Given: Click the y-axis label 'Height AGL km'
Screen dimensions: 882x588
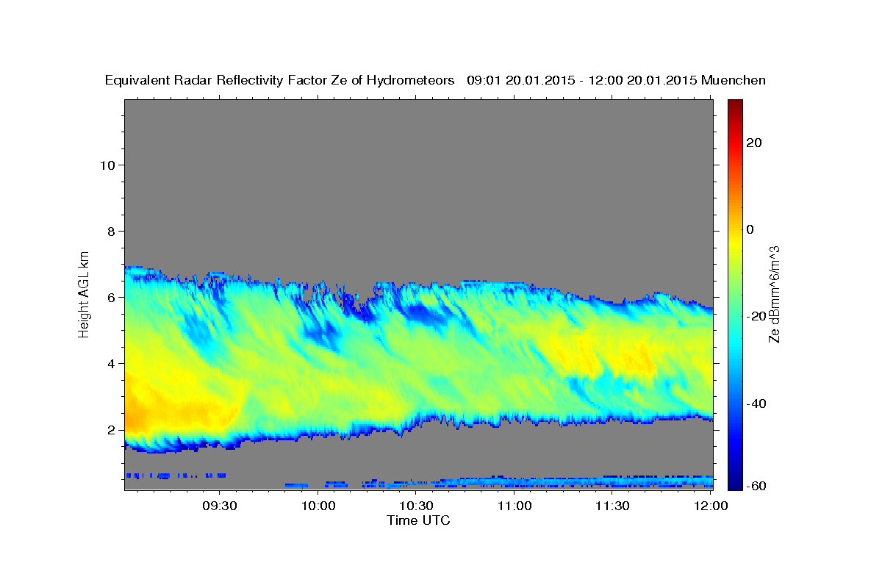Looking at the screenshot, I should click(85, 293).
